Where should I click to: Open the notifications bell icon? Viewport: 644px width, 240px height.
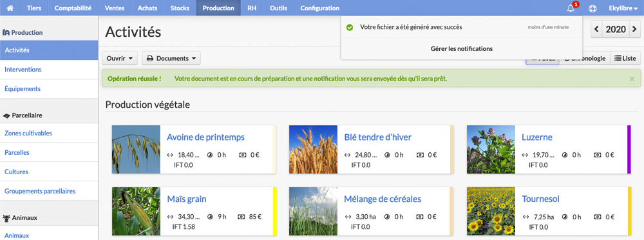[571, 8]
